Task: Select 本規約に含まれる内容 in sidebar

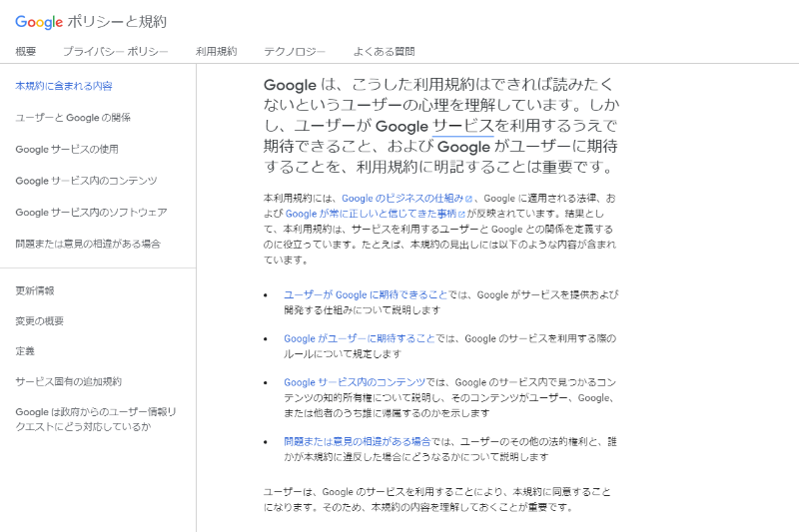Action: click(x=64, y=86)
